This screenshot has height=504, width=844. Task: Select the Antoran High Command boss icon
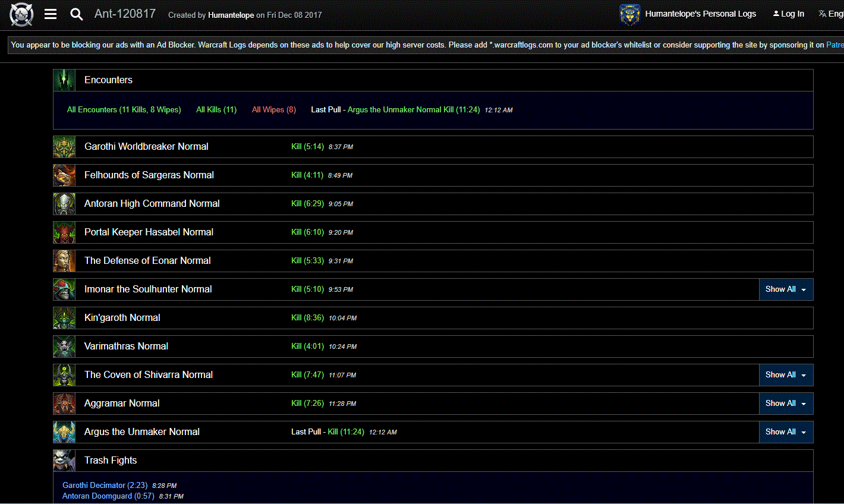(64, 204)
